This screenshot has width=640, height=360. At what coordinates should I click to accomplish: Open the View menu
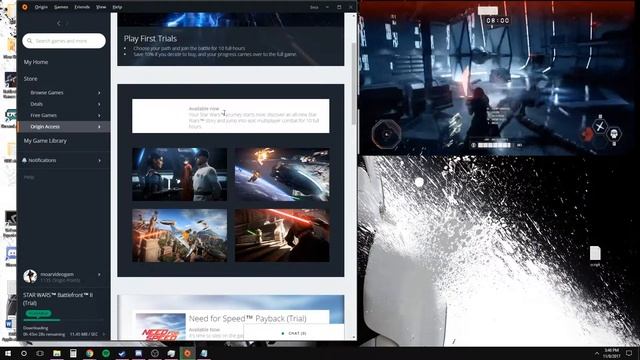click(101, 7)
